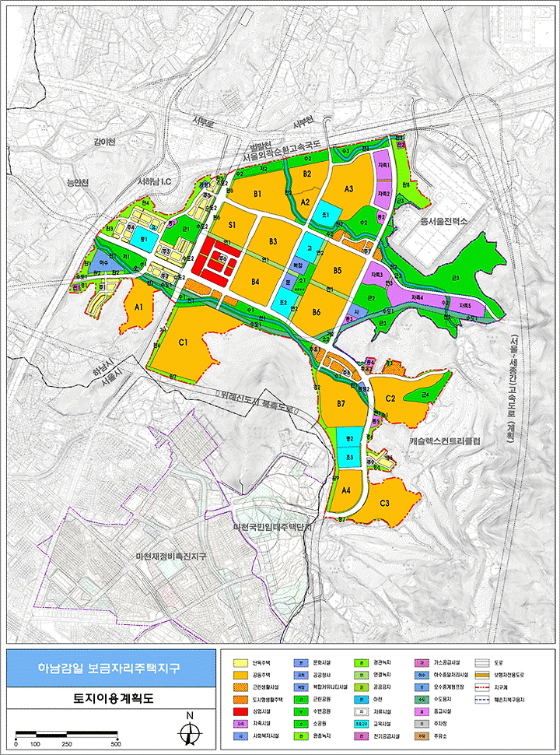
Task: Click the 수변공원 legend label
Action: [x=321, y=711]
